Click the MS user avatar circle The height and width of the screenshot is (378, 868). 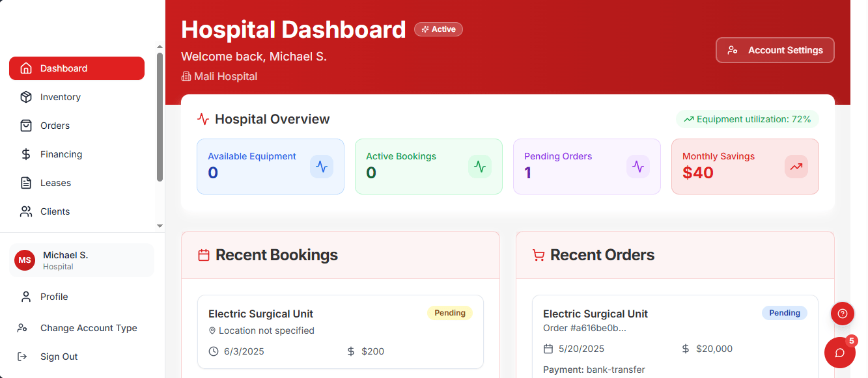click(25, 260)
